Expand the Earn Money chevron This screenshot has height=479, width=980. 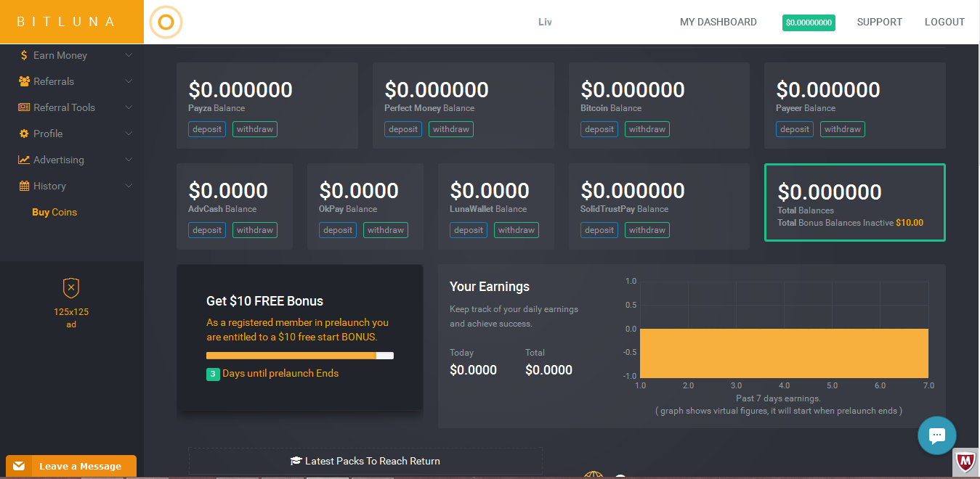(129, 55)
